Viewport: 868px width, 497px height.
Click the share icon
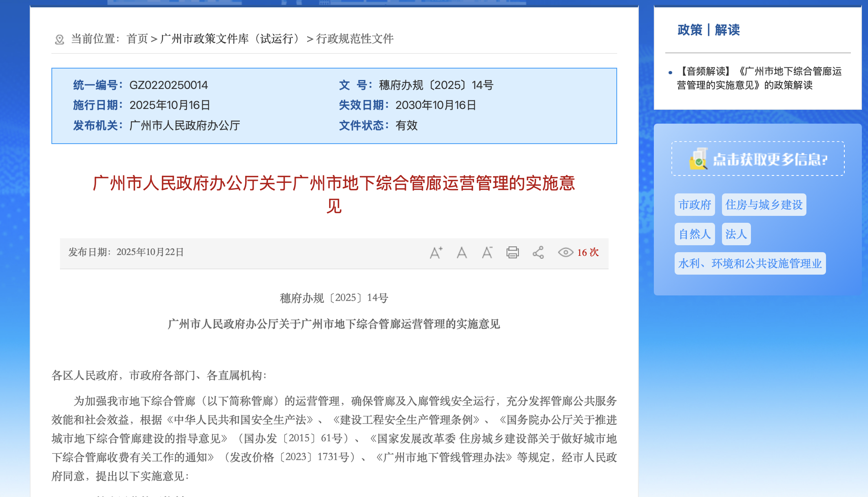click(538, 253)
